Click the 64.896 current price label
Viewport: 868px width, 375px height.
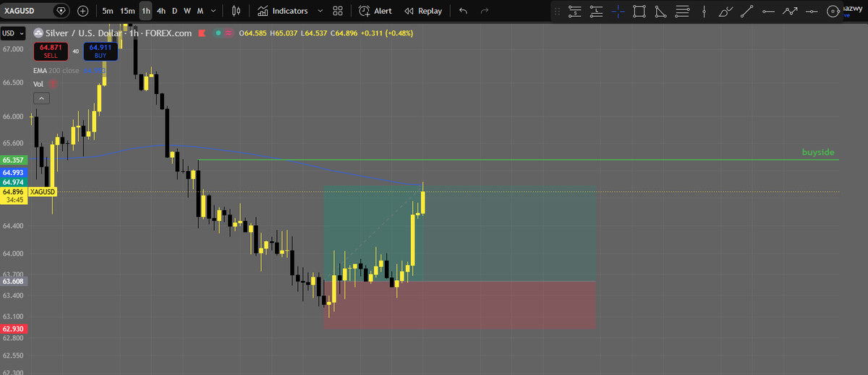coord(14,192)
